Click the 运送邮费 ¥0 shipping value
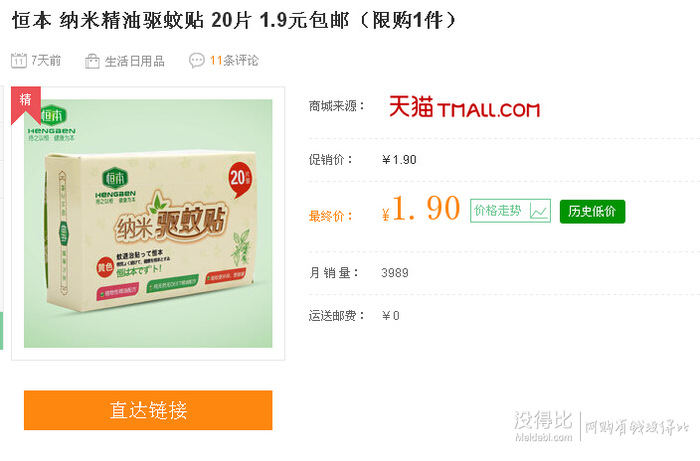The width and height of the screenshot is (700, 461). [x=391, y=316]
